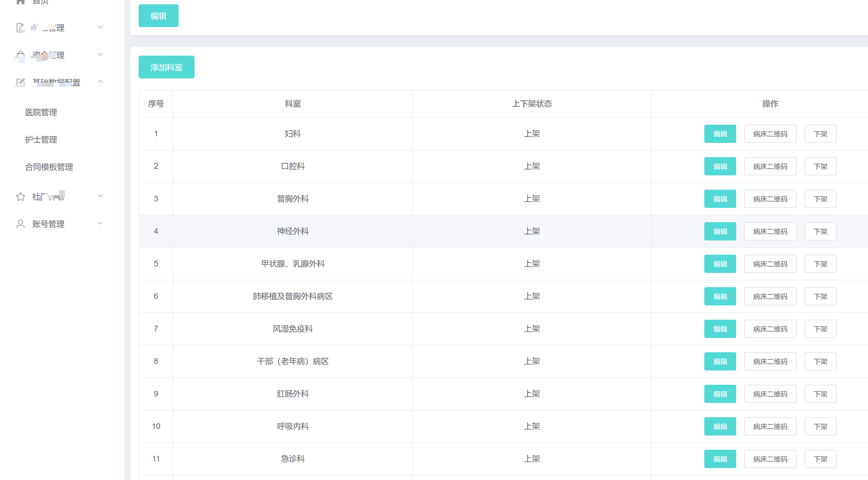The image size is (868, 480).
Task: Open 医院管理 submenu item
Action: coord(41,112)
